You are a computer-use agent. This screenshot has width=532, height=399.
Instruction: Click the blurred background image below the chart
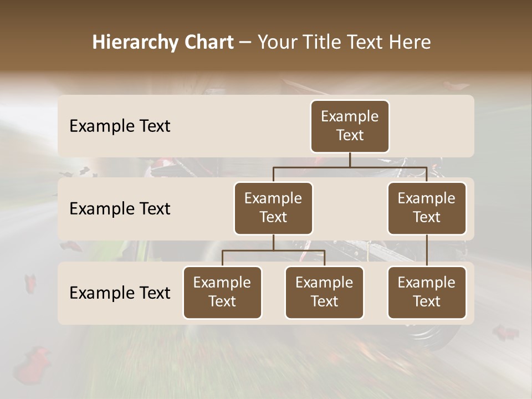pos(266,360)
